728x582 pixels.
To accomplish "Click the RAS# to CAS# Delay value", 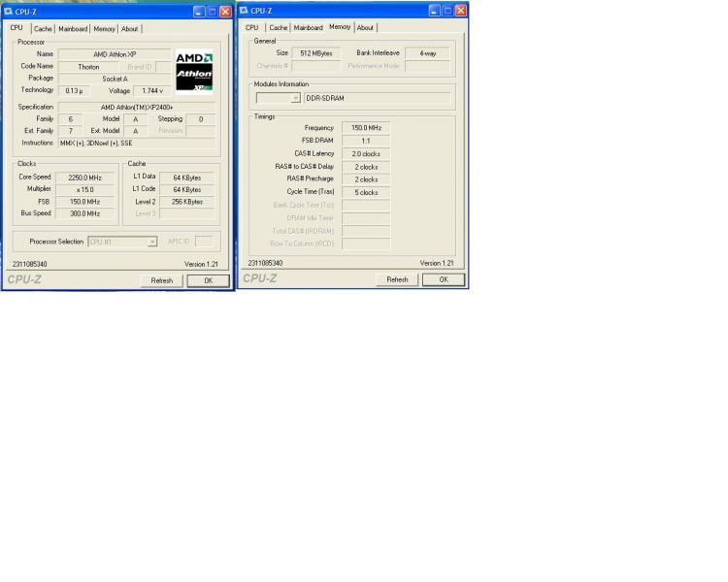I will click(x=366, y=167).
